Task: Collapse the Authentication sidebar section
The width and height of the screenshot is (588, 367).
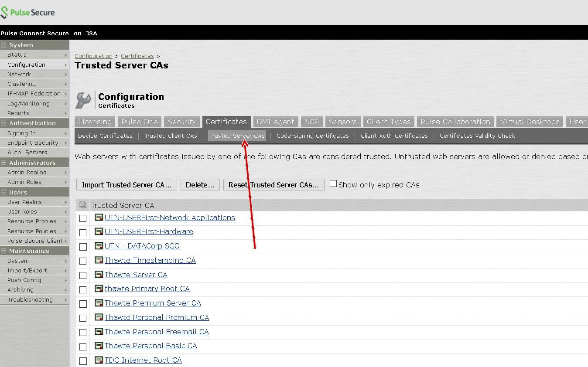Action: point(3,123)
